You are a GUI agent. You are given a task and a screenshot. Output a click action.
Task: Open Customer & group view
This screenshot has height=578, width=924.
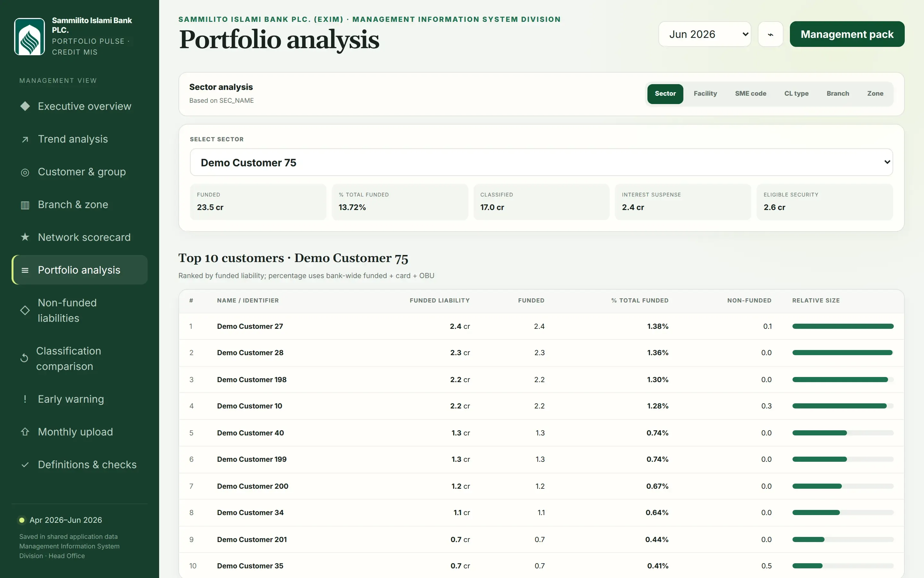pyautogui.click(x=80, y=172)
